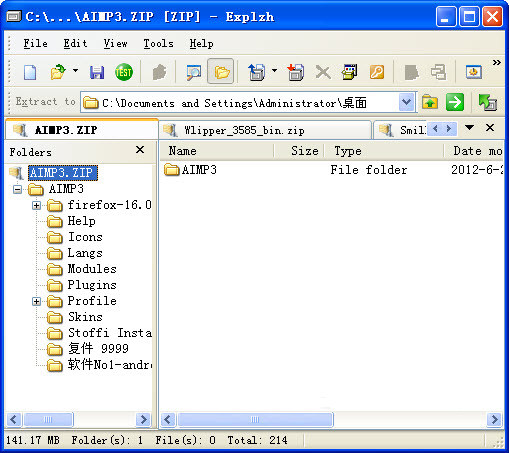Close the Folders pane
509x453 pixels.
(x=140, y=150)
